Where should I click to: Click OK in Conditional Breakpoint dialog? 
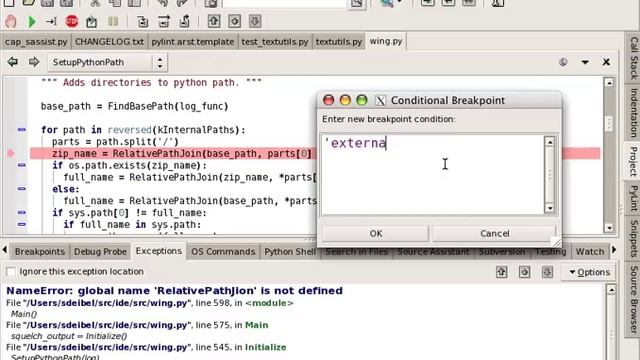pyautogui.click(x=376, y=233)
